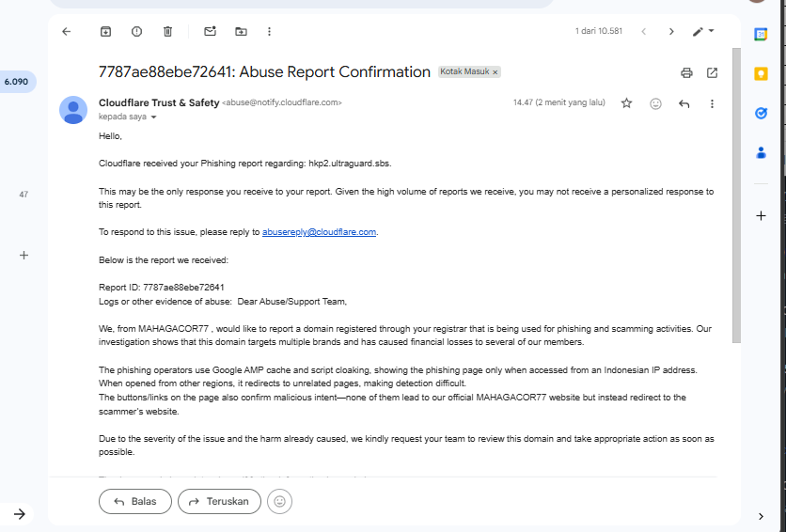Archive this email
Screen dimensions: 786x532
coord(105,32)
